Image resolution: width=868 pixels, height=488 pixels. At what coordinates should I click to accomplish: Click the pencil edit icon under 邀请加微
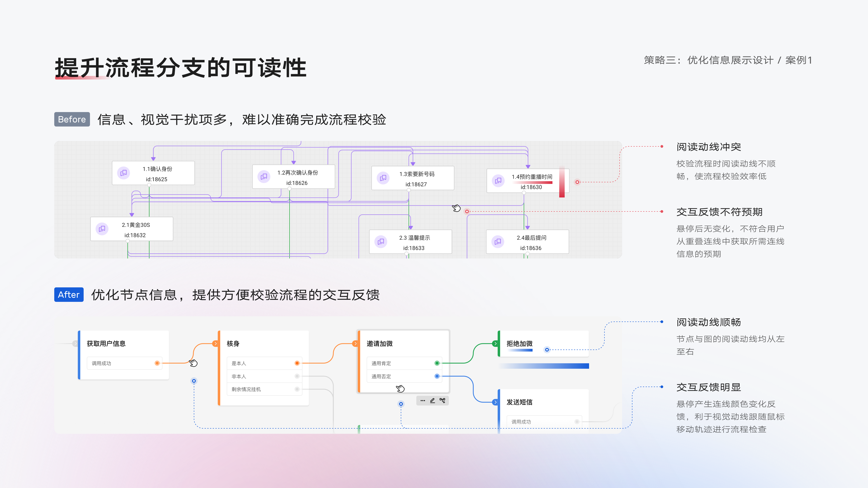(x=432, y=400)
